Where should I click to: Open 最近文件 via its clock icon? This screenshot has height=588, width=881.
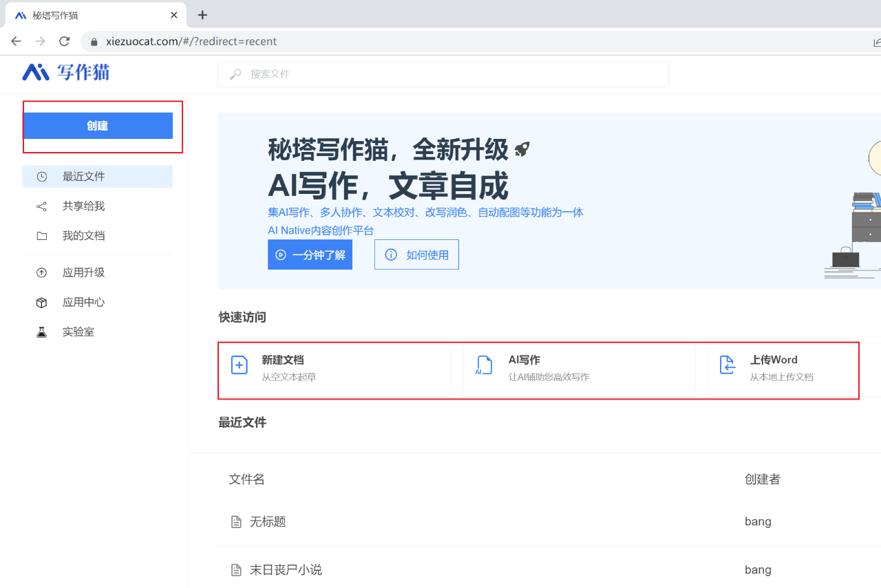[41, 176]
